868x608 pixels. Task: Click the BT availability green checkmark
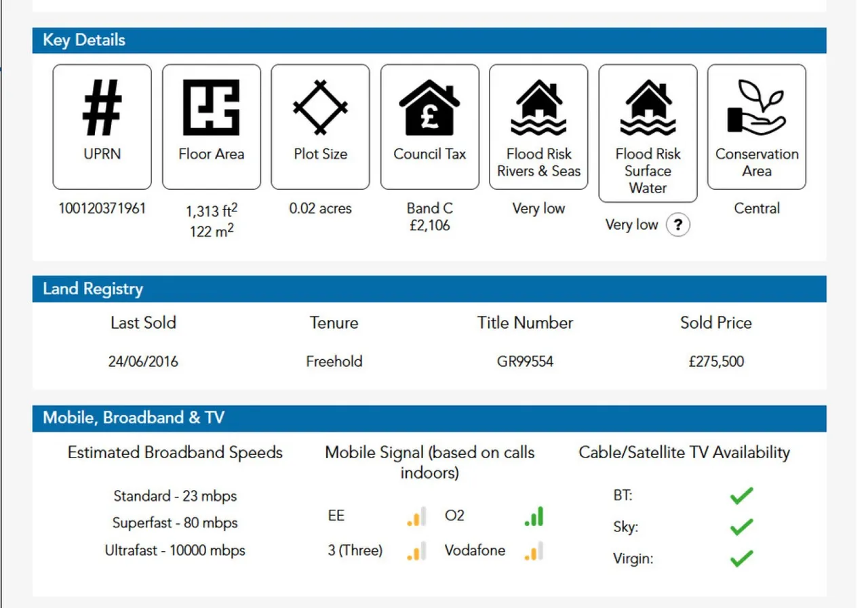point(742,496)
